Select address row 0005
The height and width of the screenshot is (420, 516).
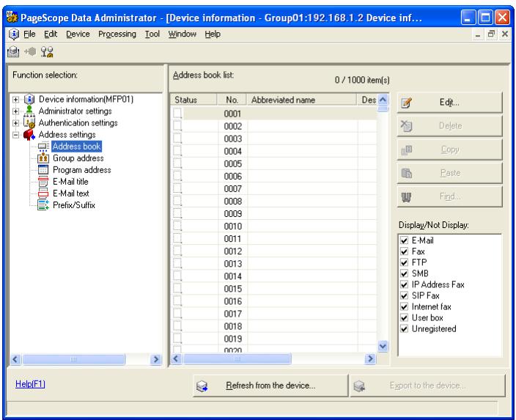(x=274, y=163)
